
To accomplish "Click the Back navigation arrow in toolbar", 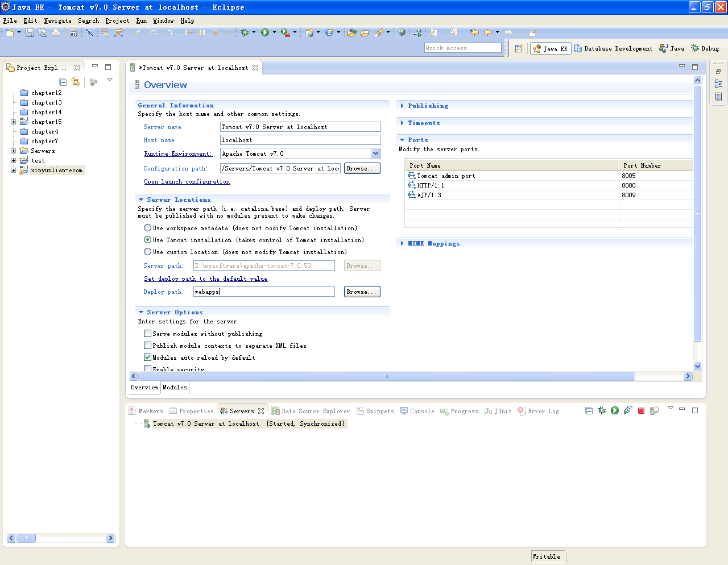I will 488,33.
